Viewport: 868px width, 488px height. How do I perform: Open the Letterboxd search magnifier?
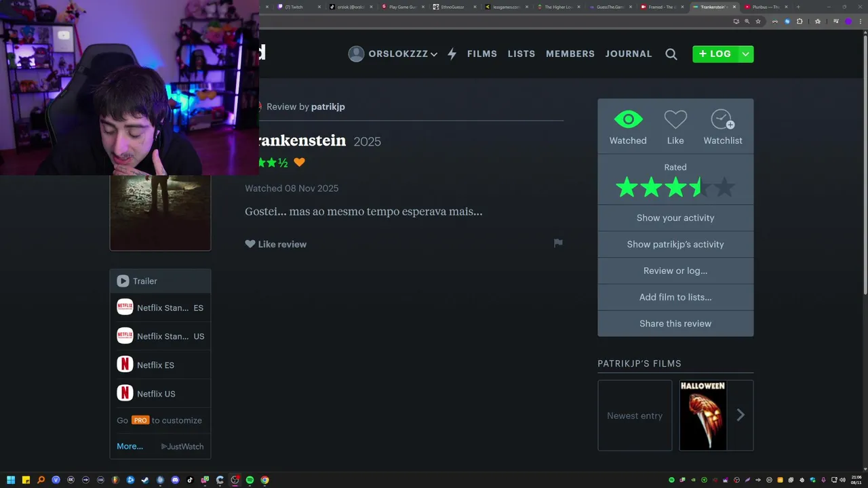coord(671,54)
